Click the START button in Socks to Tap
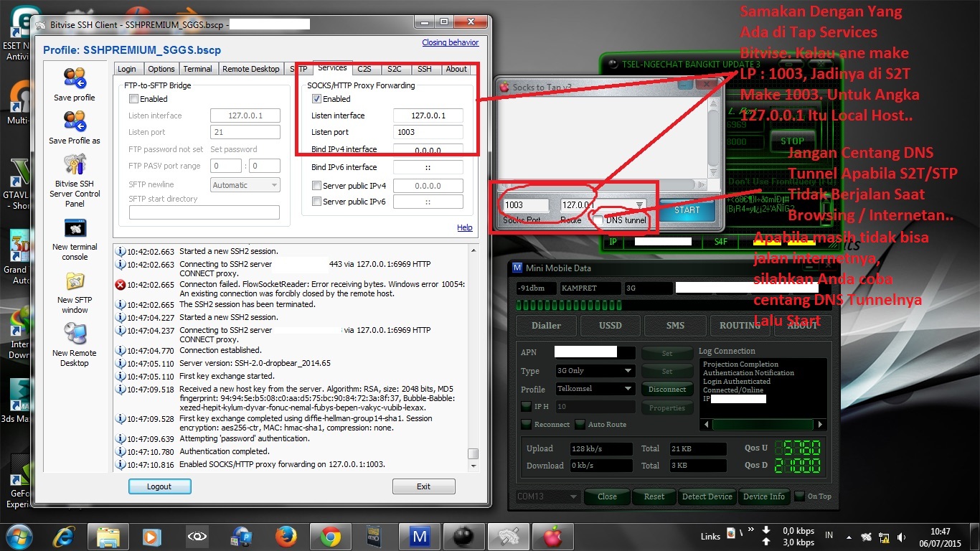980x551 pixels. (687, 210)
